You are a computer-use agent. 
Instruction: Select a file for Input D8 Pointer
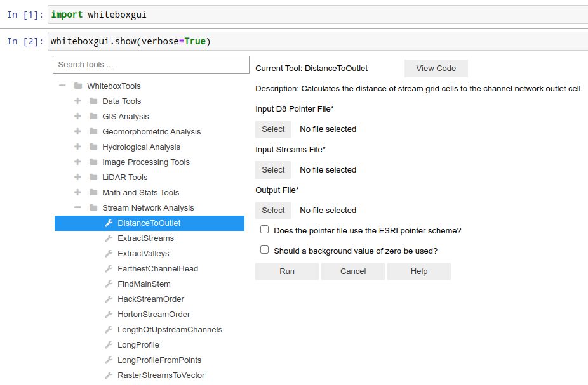[273, 129]
